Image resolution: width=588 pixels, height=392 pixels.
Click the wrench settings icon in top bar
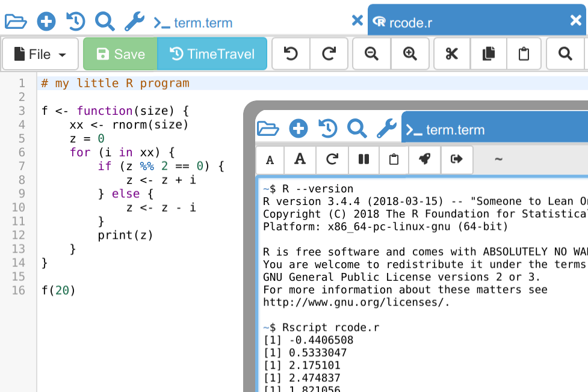pos(134,22)
